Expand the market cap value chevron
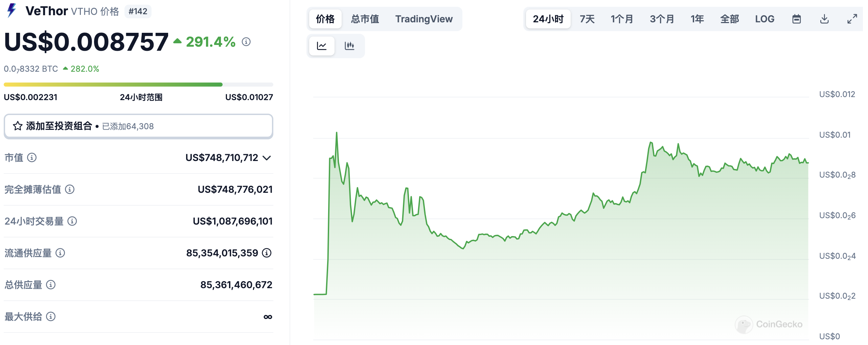This screenshot has width=868, height=345. tap(267, 158)
